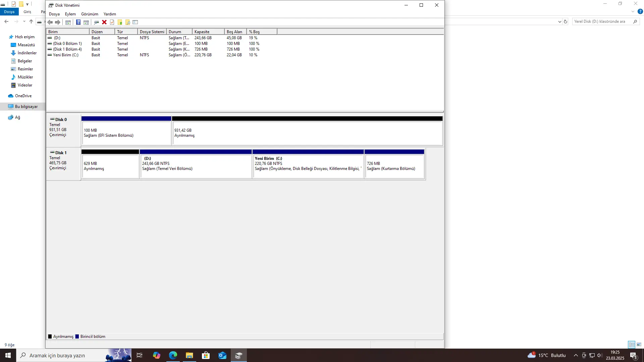
Task: Switch Explorer to details view icon
Action: click(632, 345)
